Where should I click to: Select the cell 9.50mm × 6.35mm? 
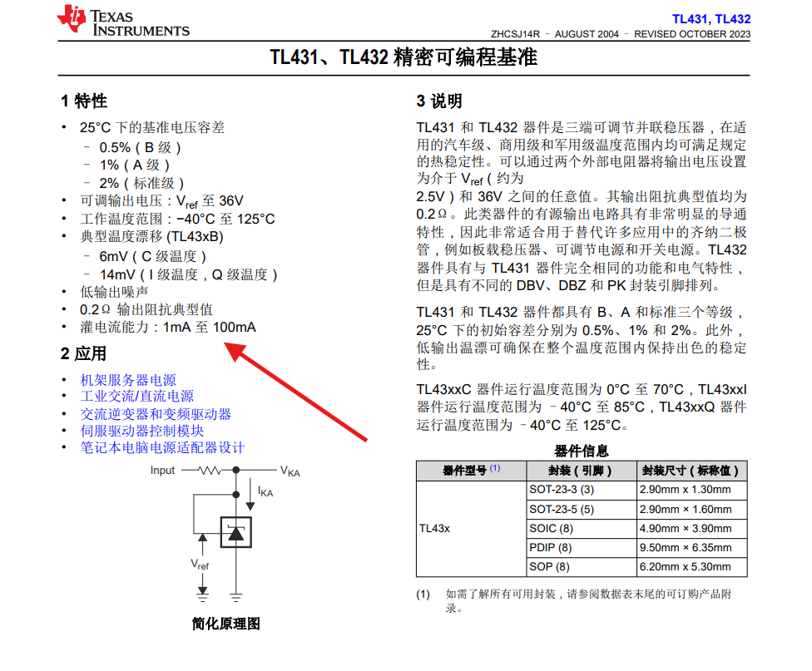coord(692,548)
